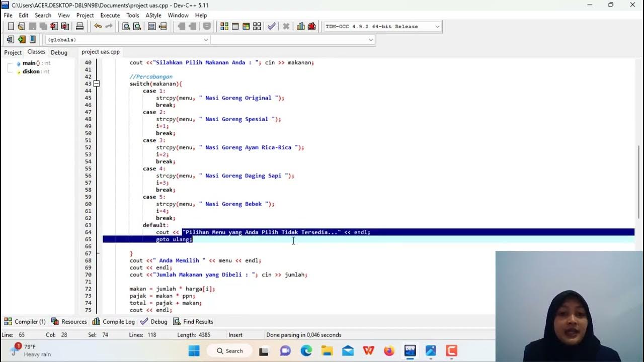
Task: Open the Compiler (1) bottom tab
Action: pos(25,322)
